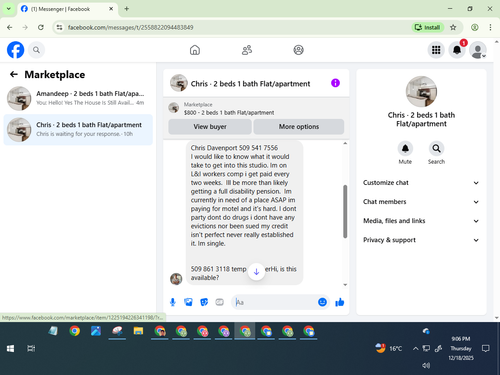Reload the page with browser refresh
Image resolution: width=500 pixels, height=375 pixels.
point(41,27)
